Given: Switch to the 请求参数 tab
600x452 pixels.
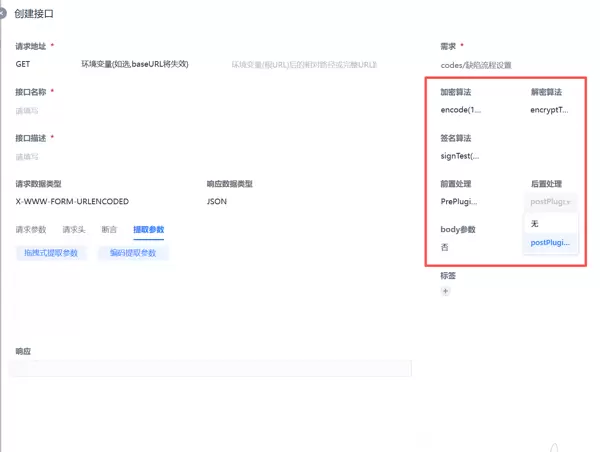Looking at the screenshot, I should point(31,230).
